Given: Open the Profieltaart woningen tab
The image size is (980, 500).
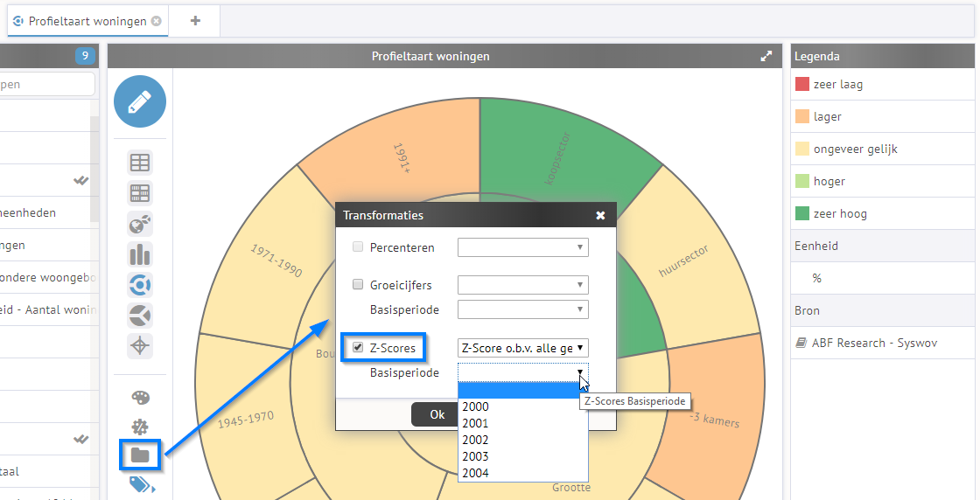Looking at the screenshot, I should tap(87, 21).
